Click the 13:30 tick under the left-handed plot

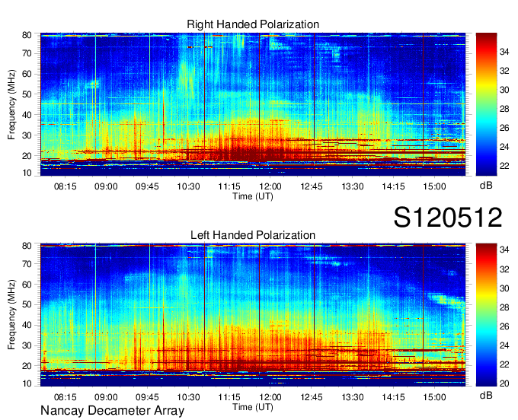tap(353, 397)
